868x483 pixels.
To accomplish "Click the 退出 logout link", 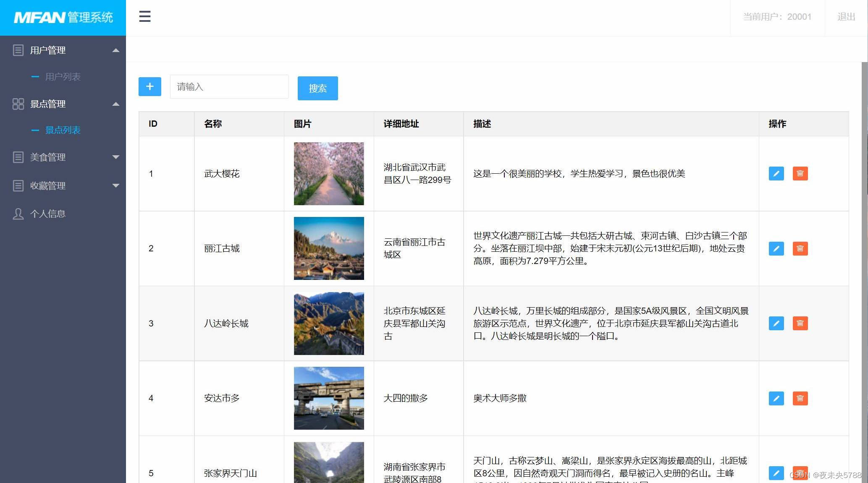I will point(846,17).
